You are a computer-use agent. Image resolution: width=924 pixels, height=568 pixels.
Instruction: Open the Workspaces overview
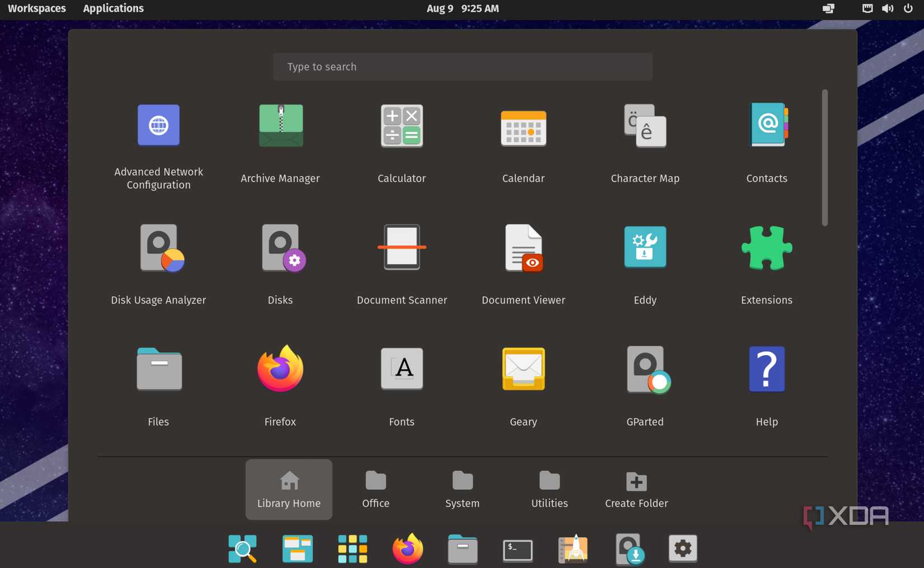[37, 8]
